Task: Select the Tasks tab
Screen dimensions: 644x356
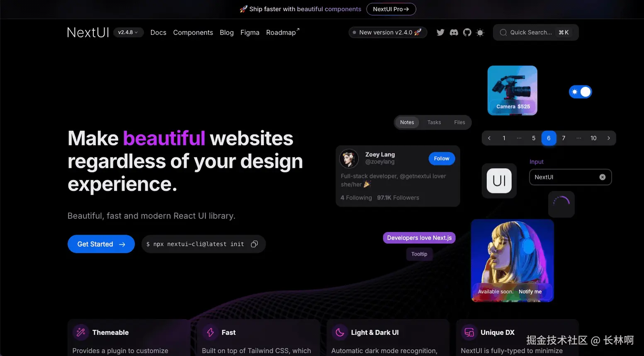Action: (434, 122)
